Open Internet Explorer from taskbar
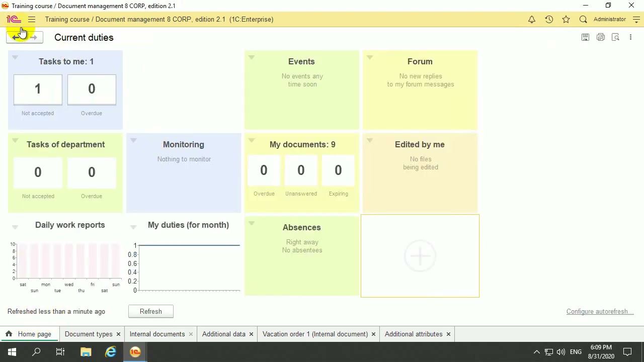Viewport: 644px width, 362px height. [111, 352]
